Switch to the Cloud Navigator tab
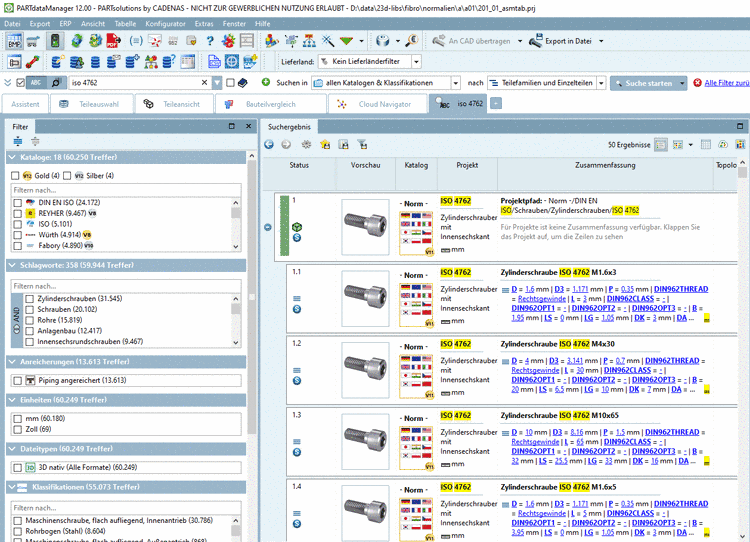This screenshot has height=542, width=750. pyautogui.click(x=384, y=104)
